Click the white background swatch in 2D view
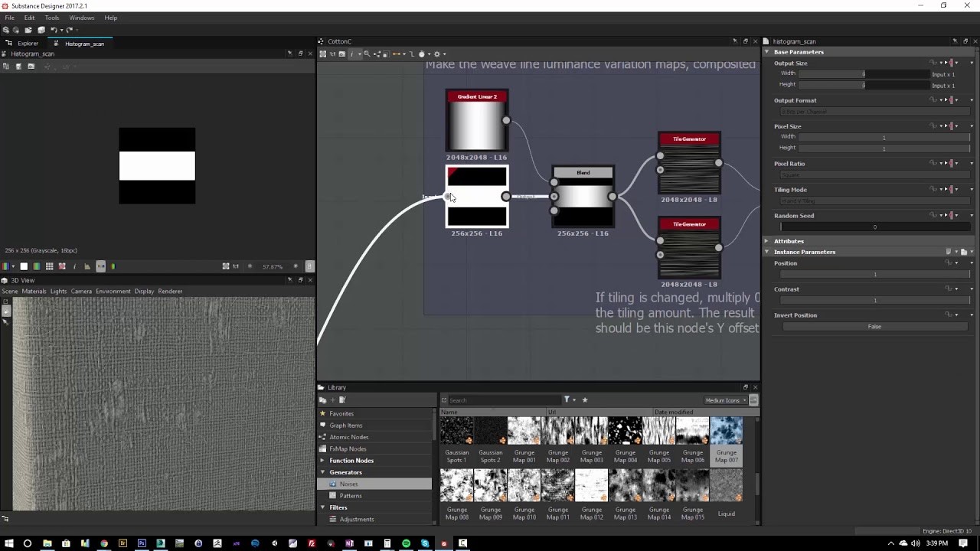 click(x=24, y=266)
